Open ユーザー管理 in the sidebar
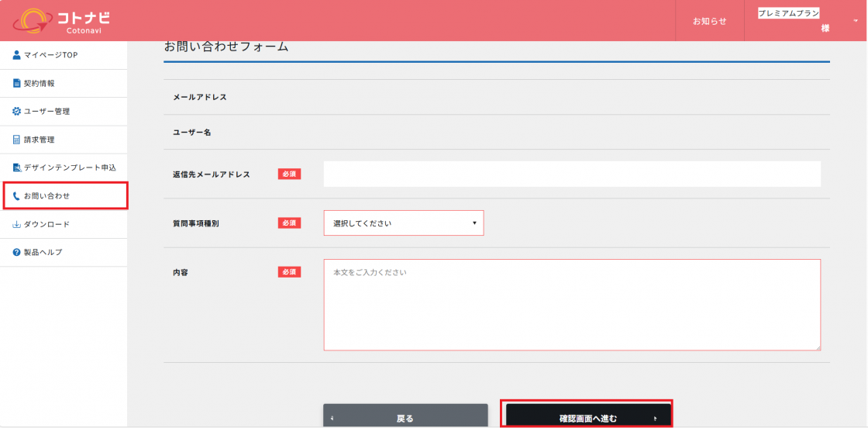 pos(46,112)
